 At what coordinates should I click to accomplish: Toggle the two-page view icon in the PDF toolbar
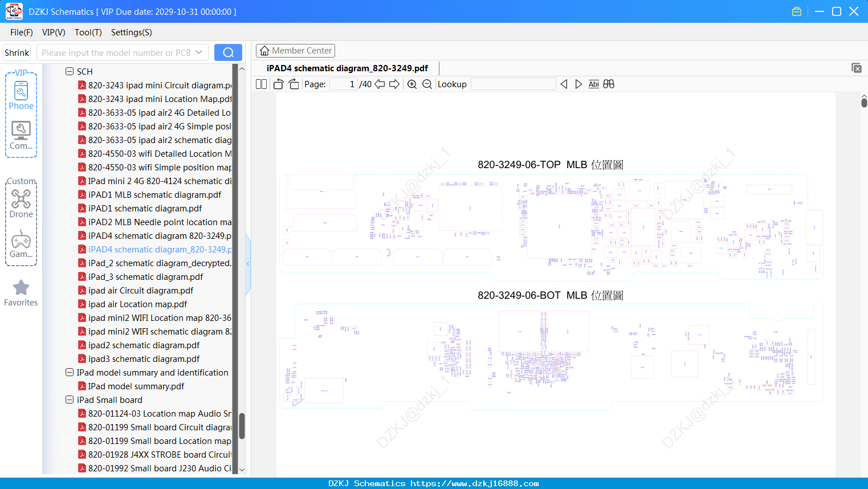coord(261,84)
